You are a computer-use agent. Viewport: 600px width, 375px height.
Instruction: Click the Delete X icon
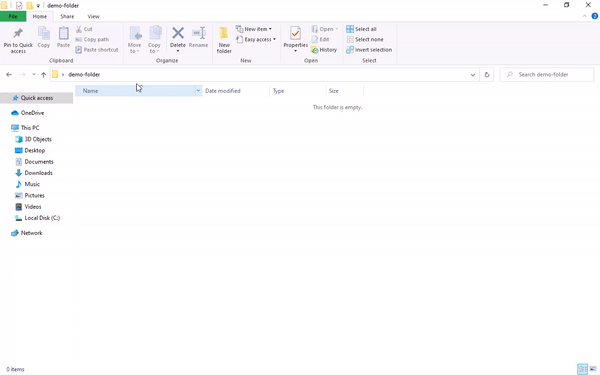(178, 33)
